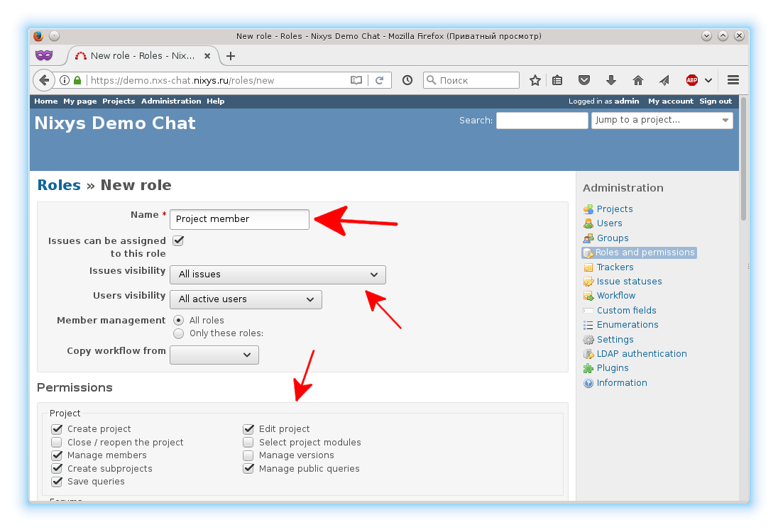Click the browser Поиск search box
Screen dimensions: 778x532
point(471,80)
